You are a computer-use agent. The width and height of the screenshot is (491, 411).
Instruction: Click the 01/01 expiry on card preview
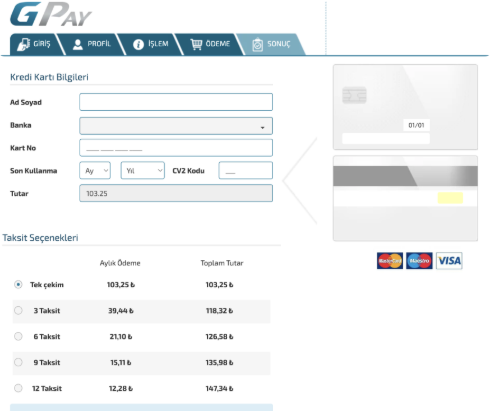(416, 125)
